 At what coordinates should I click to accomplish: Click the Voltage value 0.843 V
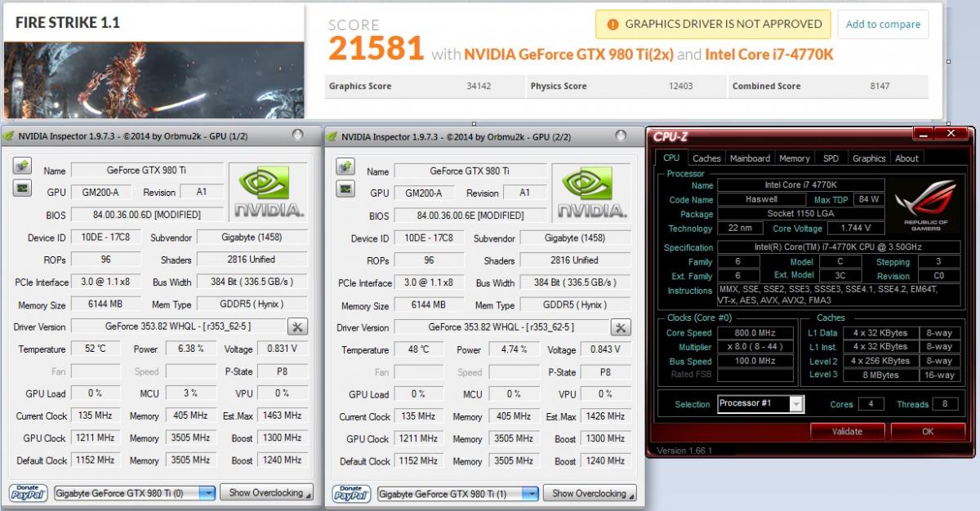(606, 349)
